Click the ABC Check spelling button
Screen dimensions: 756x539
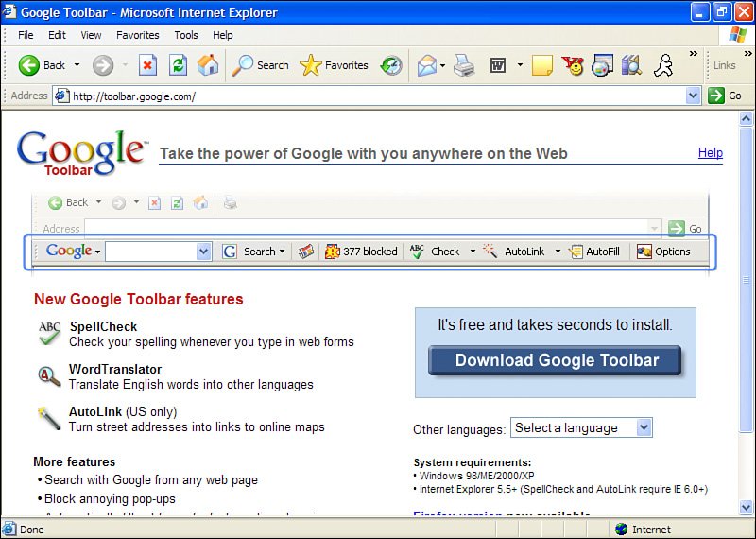(x=435, y=252)
